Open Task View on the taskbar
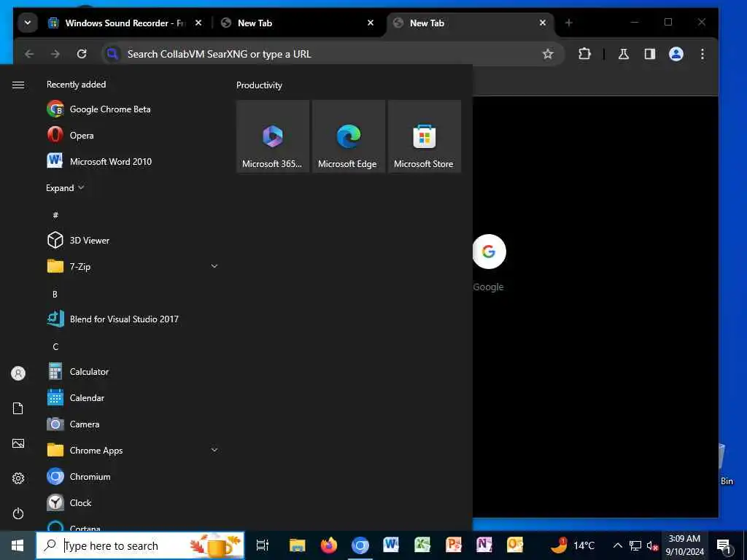 263,545
